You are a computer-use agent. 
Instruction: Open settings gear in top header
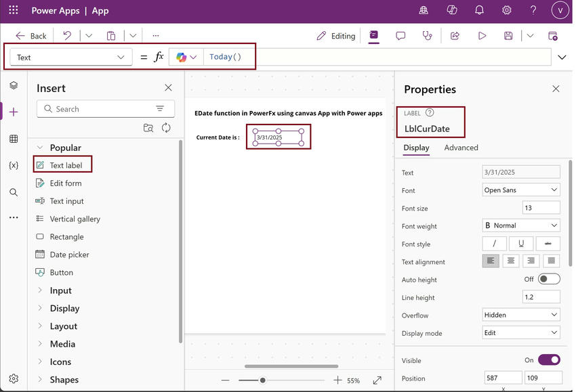507,10
